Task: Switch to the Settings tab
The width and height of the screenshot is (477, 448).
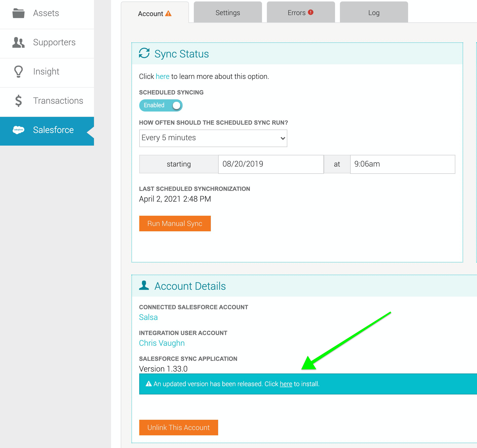Action: point(228,13)
